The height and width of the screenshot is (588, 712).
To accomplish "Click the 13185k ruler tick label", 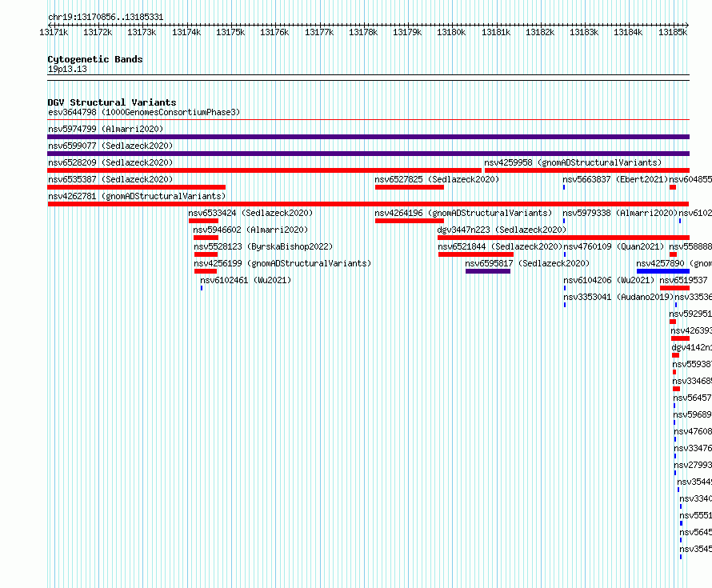I will pos(673,33).
